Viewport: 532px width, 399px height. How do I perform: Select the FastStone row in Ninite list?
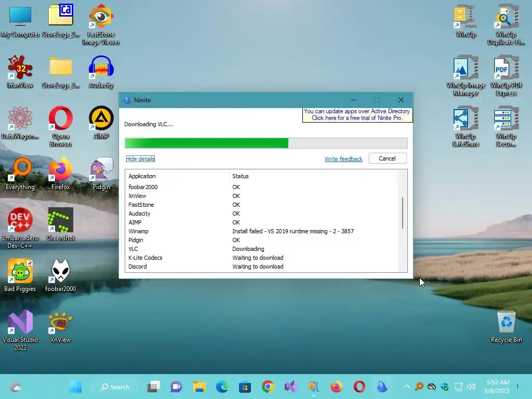pos(261,205)
